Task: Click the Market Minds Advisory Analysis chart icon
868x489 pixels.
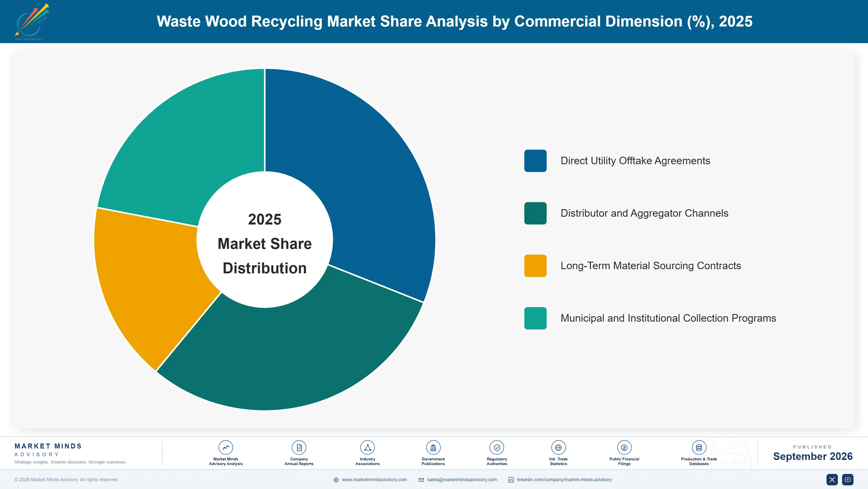Action: coord(226,447)
